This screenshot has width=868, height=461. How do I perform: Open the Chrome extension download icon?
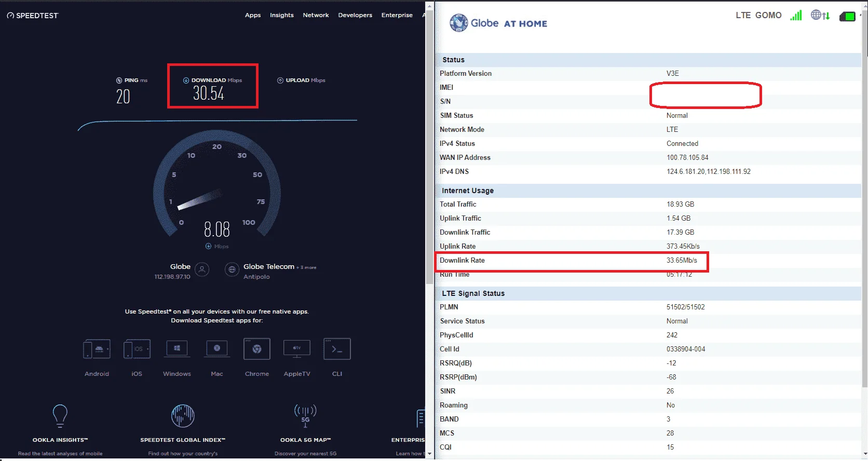click(x=257, y=349)
